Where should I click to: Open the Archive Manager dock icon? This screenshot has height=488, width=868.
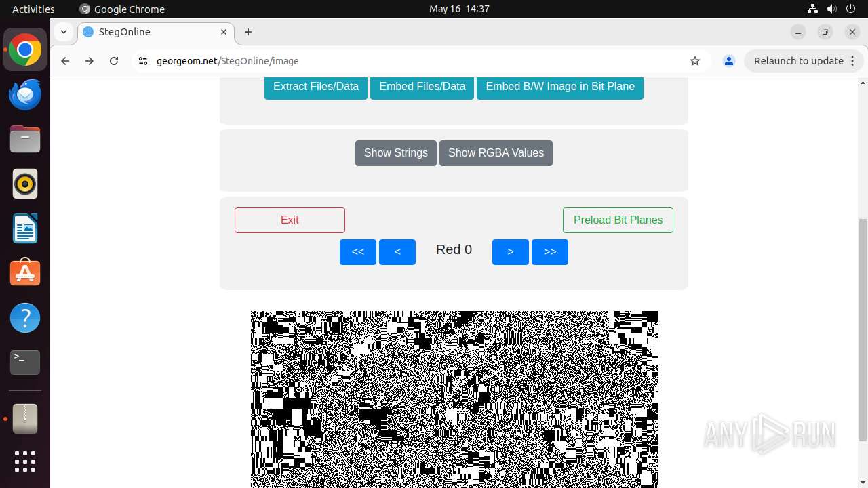pyautogui.click(x=25, y=419)
